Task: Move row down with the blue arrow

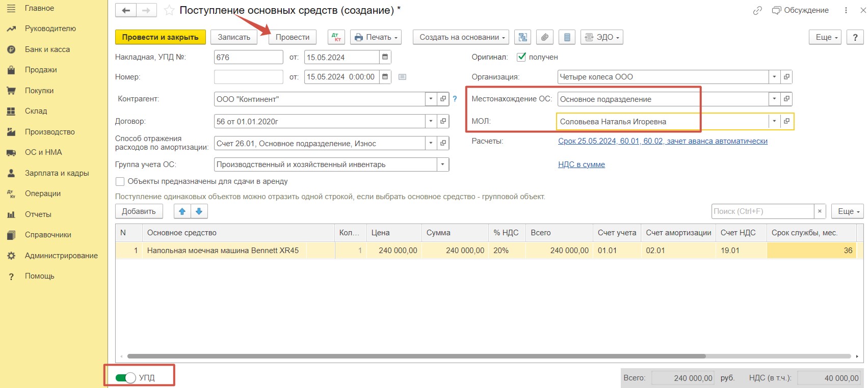Action: [x=199, y=211]
